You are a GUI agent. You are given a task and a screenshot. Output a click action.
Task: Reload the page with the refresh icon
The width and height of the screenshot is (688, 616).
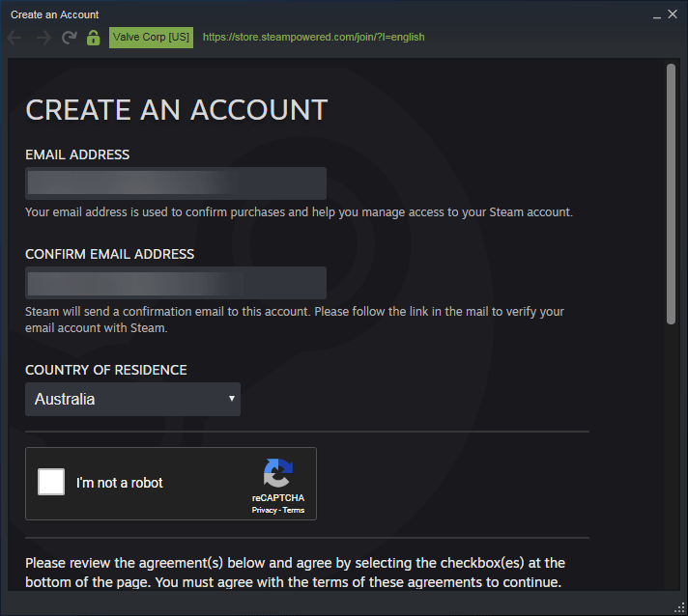point(69,38)
